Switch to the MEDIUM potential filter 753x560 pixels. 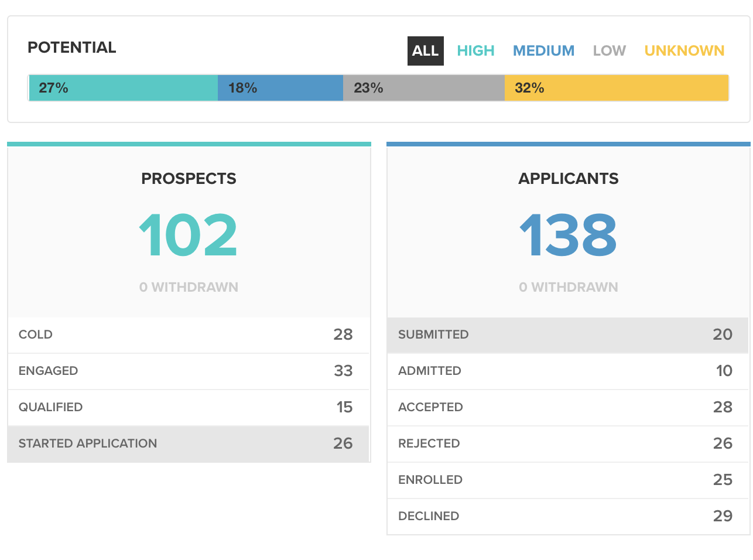pos(543,51)
